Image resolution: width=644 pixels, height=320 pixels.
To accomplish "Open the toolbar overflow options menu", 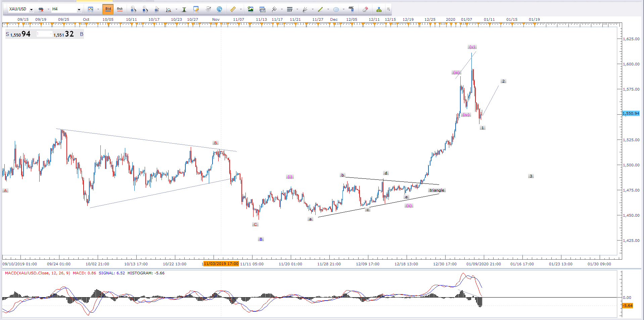I will tap(388, 9).
